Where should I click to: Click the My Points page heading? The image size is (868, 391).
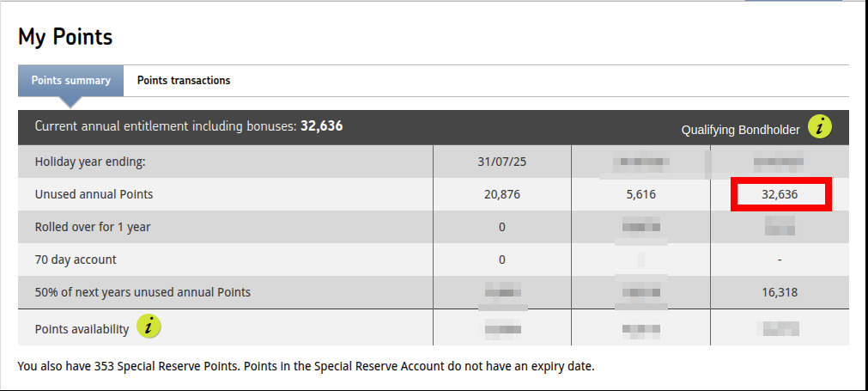pos(65,37)
